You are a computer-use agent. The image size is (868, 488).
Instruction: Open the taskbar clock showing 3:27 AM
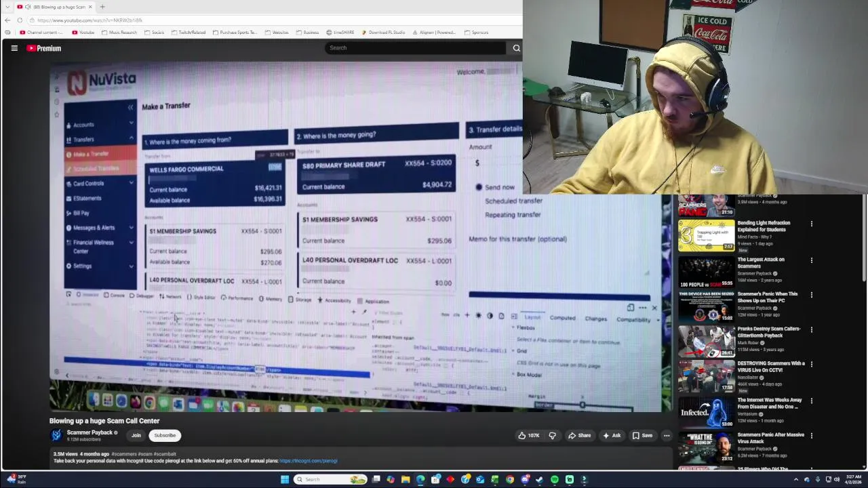tap(854, 479)
